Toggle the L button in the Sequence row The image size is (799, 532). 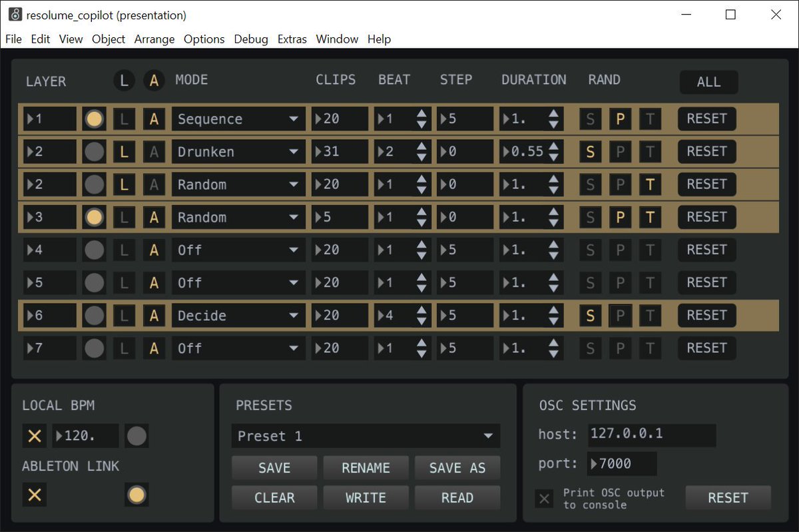tap(124, 119)
